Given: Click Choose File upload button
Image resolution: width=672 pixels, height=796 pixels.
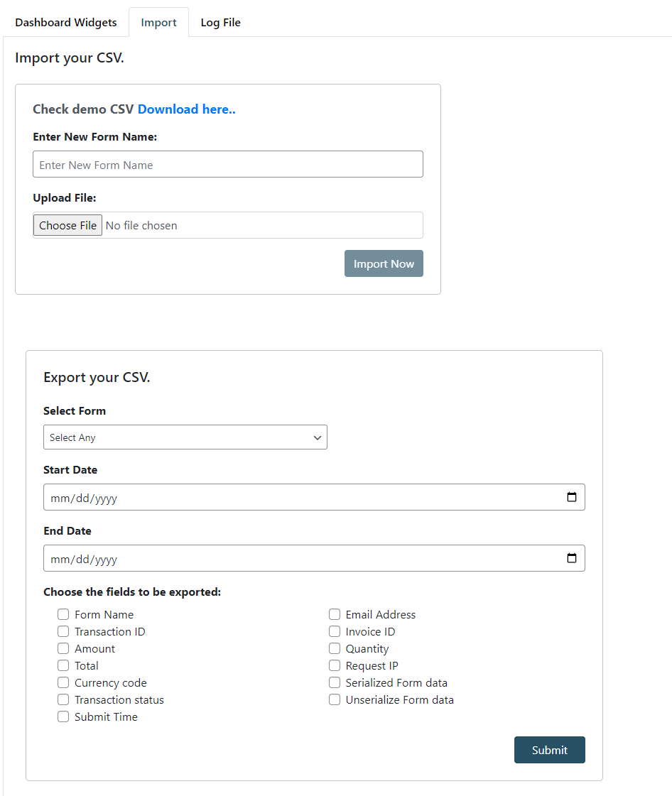Looking at the screenshot, I should pos(67,226).
